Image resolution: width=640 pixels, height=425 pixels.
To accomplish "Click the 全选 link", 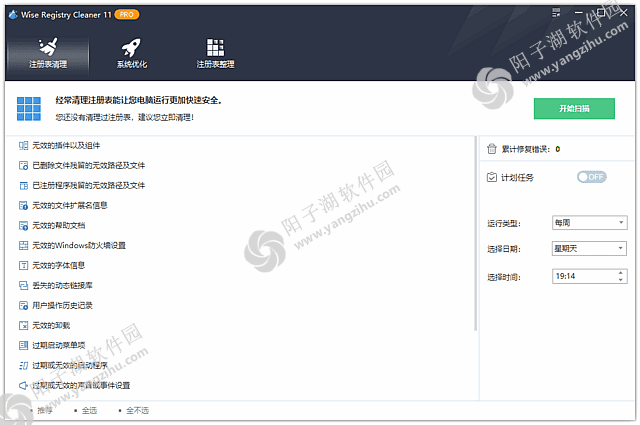I will coord(89,411).
